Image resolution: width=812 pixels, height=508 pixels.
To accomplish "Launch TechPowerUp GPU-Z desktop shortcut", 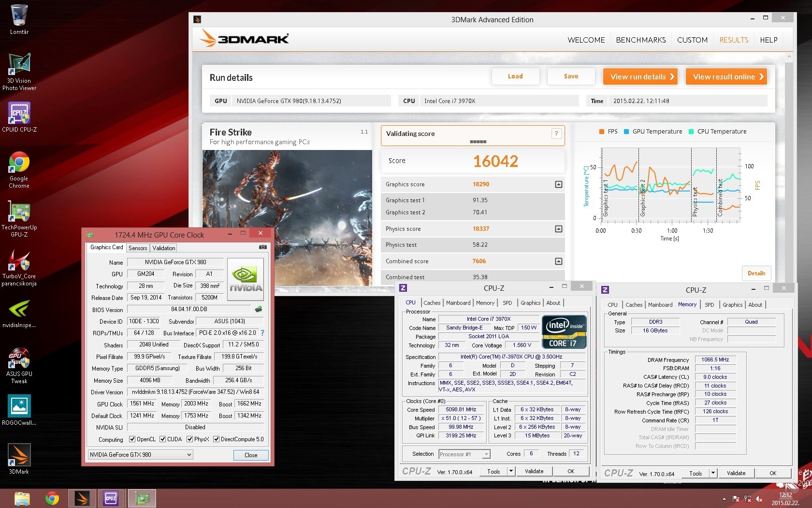I will coord(19,219).
